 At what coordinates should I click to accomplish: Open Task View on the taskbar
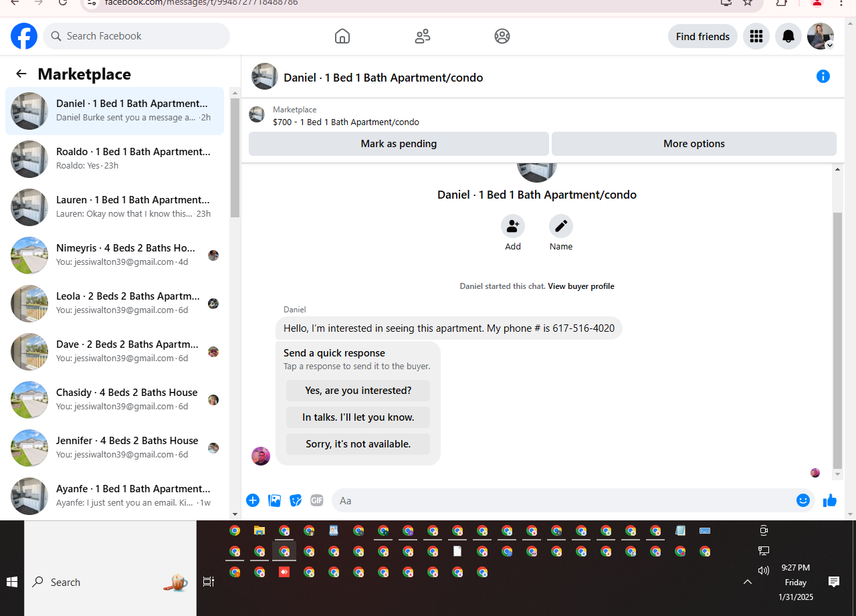coord(209,582)
